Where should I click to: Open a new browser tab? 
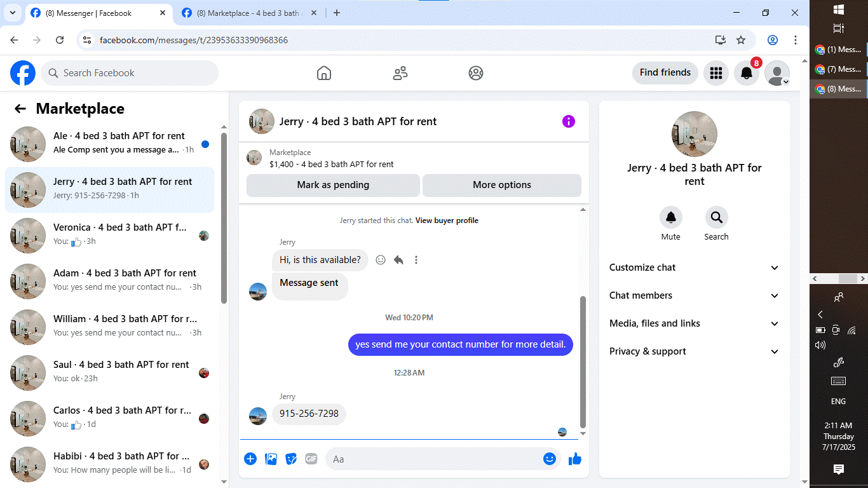pyautogui.click(x=337, y=13)
